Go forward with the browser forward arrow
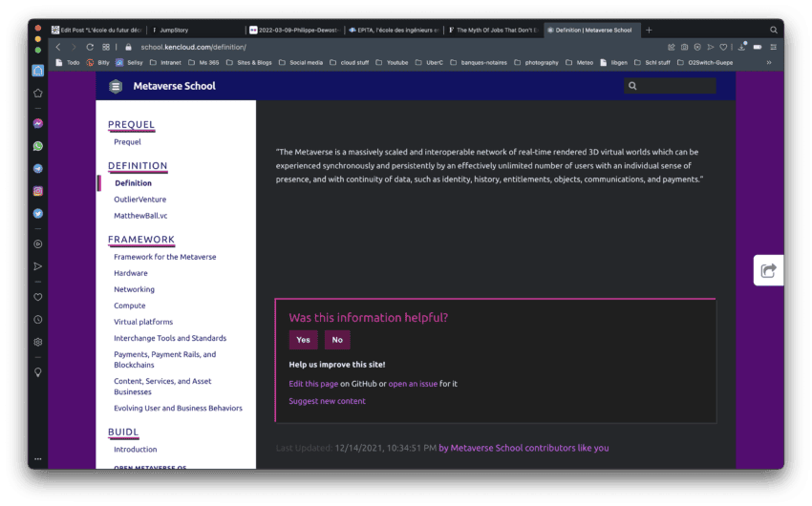 [74, 47]
